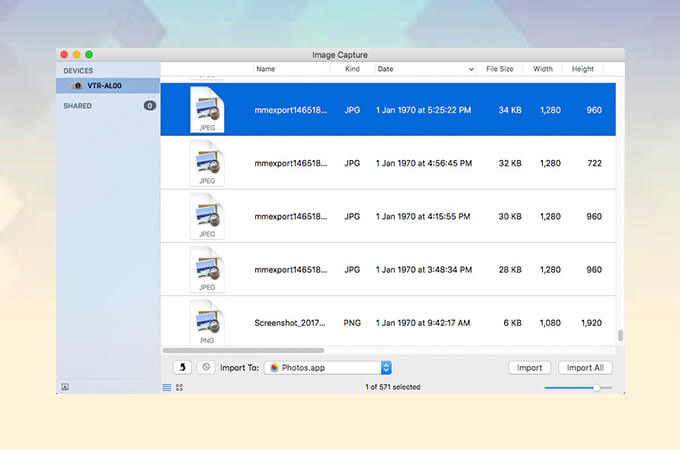Click the delete (prohibit) icon button
This screenshot has height=450, width=680.
tap(205, 368)
